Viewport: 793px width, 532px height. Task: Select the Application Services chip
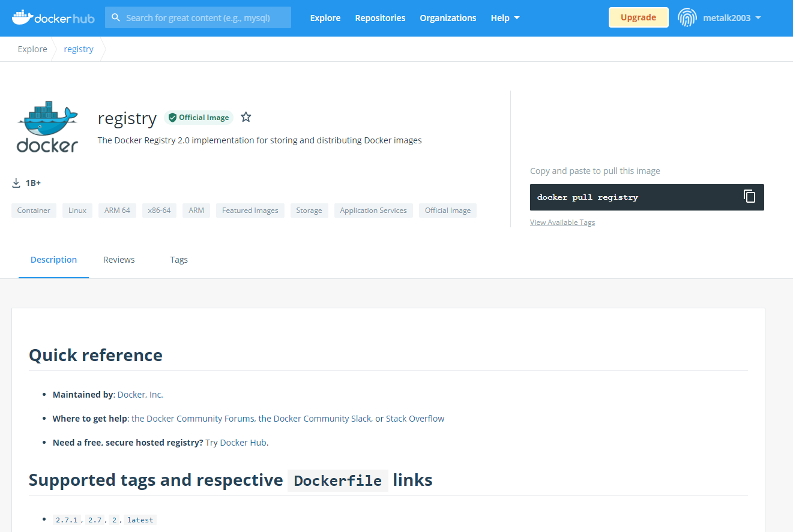pos(373,211)
